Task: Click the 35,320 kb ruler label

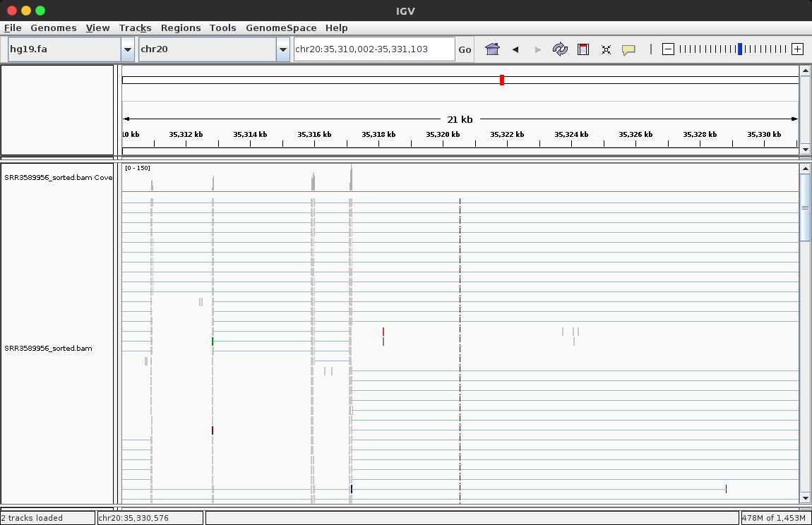Action: click(x=443, y=134)
